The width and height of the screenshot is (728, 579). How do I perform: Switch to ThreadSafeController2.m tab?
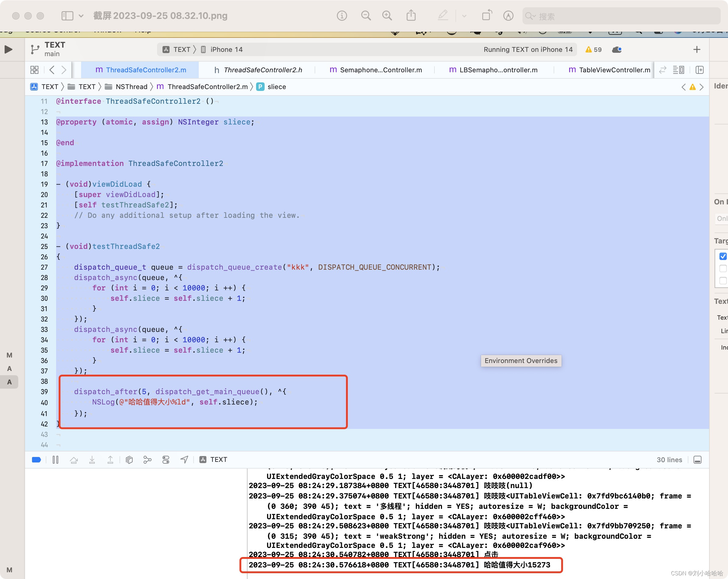(141, 70)
